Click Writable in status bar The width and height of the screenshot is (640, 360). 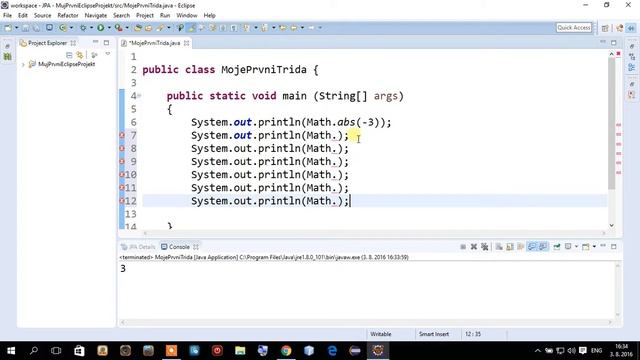click(x=380, y=334)
